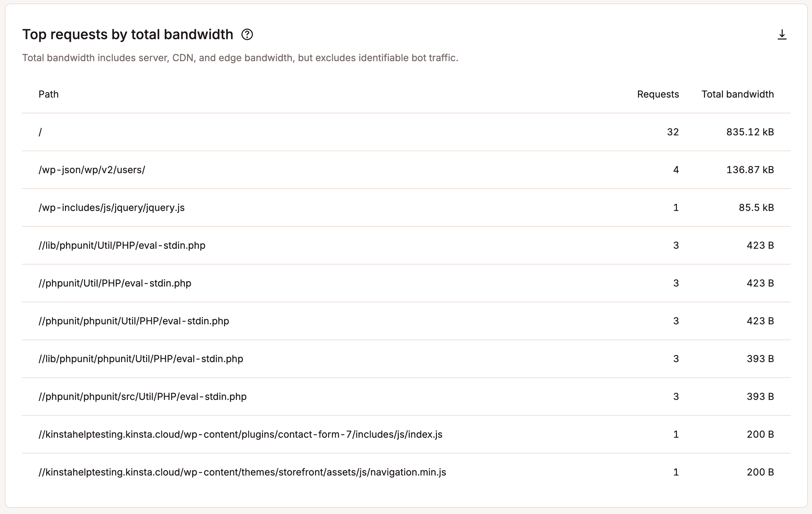Click the download report icon
This screenshot has width=812, height=514.
point(782,35)
